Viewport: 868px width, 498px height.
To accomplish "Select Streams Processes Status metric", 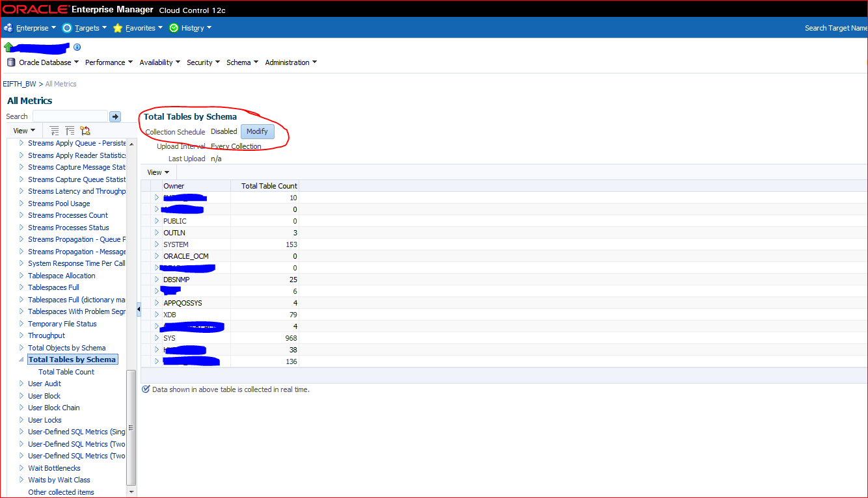I will click(x=68, y=228).
